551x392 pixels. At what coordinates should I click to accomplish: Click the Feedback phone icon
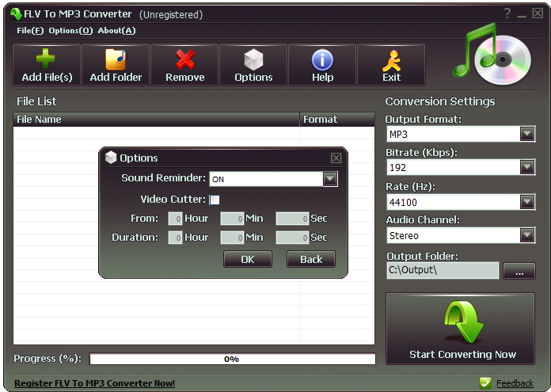pos(485,382)
